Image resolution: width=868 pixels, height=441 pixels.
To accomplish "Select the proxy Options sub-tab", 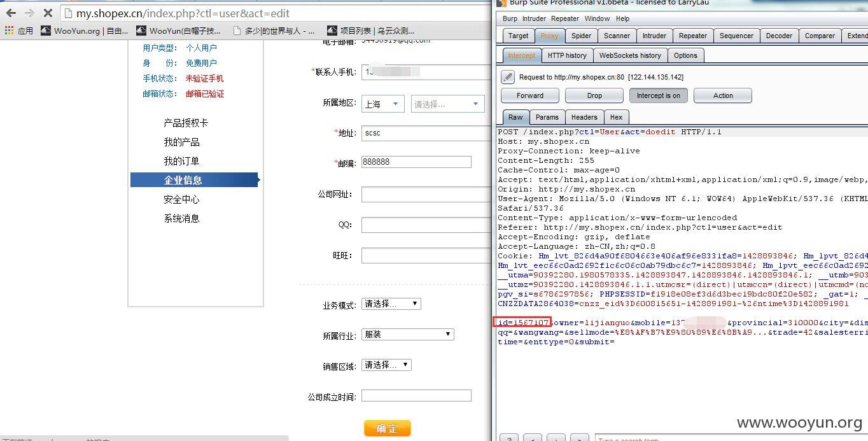I will pos(685,55).
